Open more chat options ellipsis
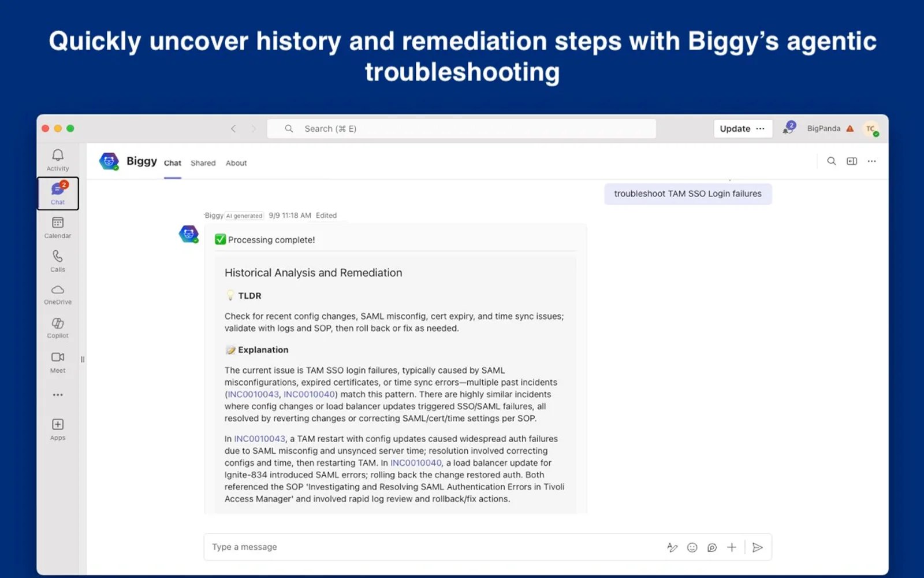The height and width of the screenshot is (578, 924). (871, 161)
